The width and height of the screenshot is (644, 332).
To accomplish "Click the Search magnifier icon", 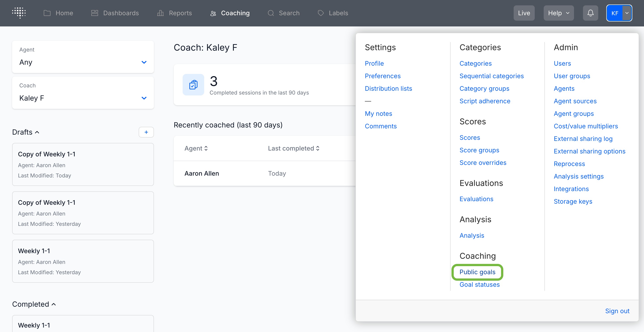I will tap(270, 13).
